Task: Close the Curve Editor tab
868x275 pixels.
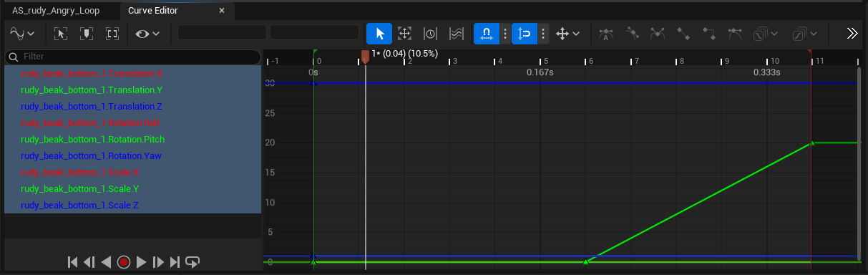Action: tap(222, 11)
